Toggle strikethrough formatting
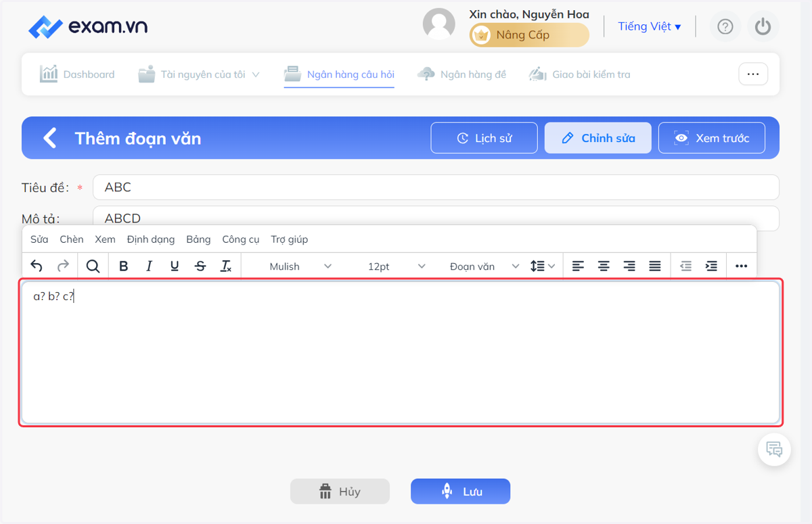The width and height of the screenshot is (812, 524). (x=200, y=266)
